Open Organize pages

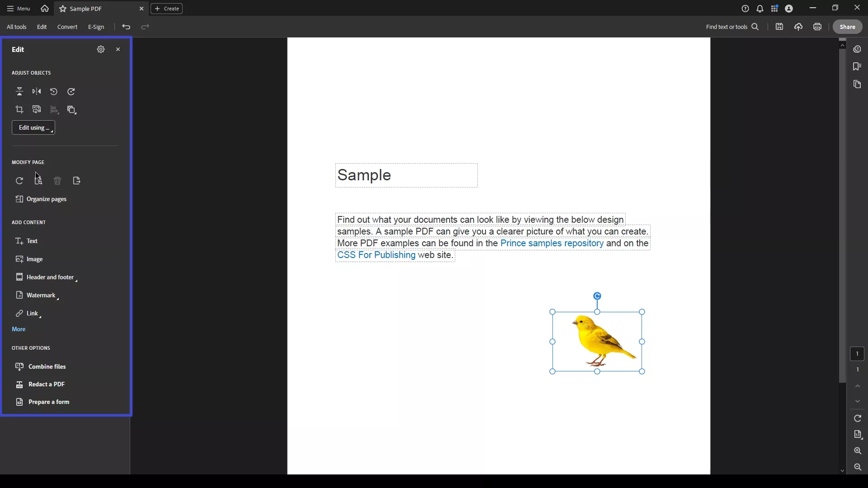point(47,199)
